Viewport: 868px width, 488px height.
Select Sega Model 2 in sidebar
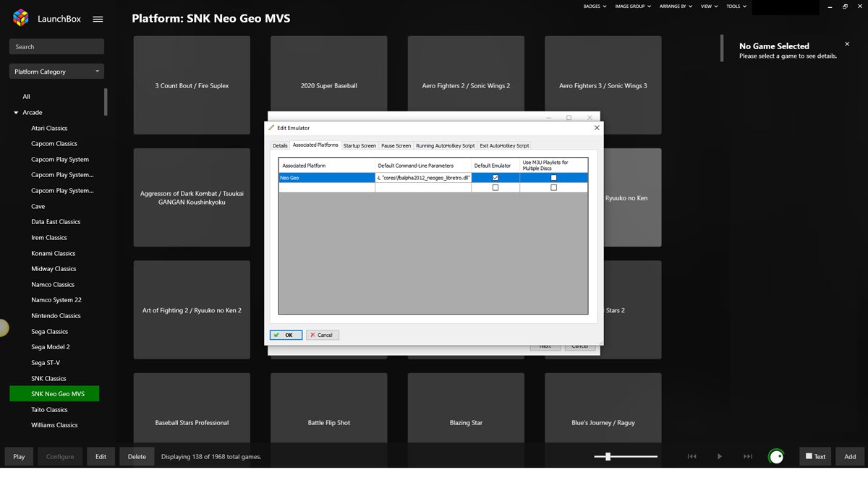point(51,347)
